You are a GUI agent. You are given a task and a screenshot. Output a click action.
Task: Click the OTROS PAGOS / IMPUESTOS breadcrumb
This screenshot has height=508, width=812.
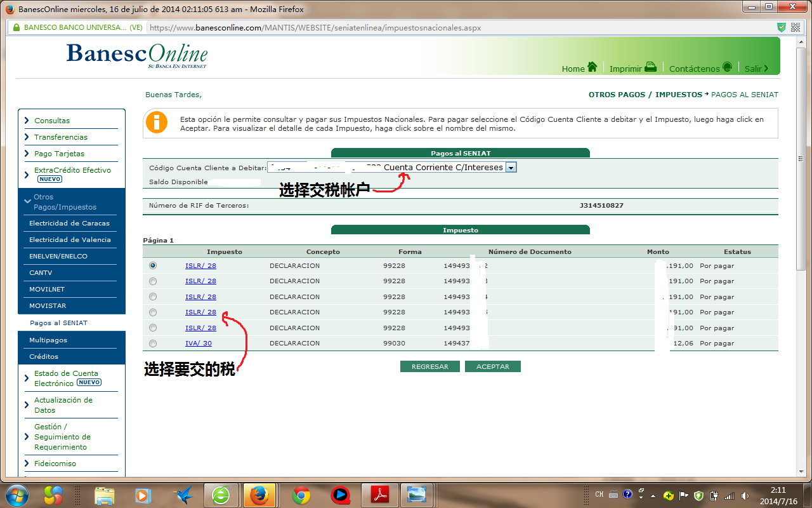click(x=645, y=95)
